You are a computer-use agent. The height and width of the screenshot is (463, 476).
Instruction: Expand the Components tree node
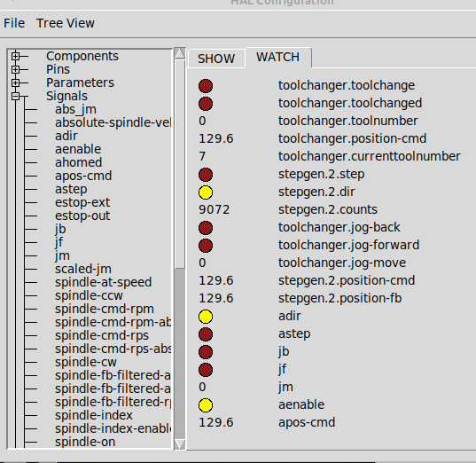(x=15, y=56)
